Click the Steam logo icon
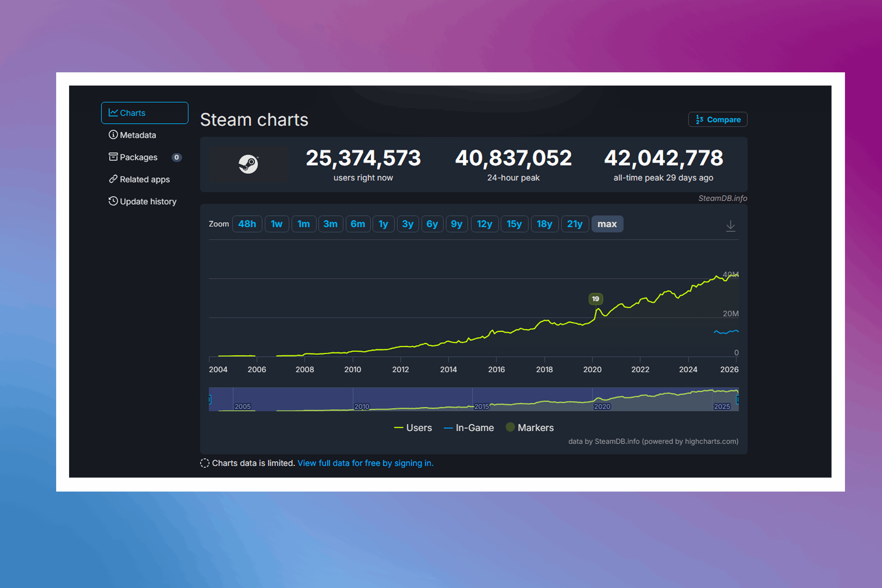 tap(248, 164)
